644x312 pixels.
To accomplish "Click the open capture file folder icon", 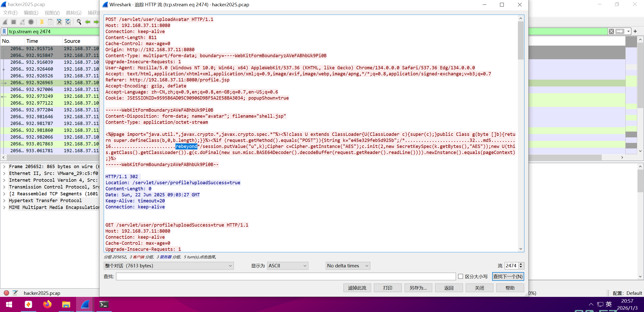I will (42, 22).
